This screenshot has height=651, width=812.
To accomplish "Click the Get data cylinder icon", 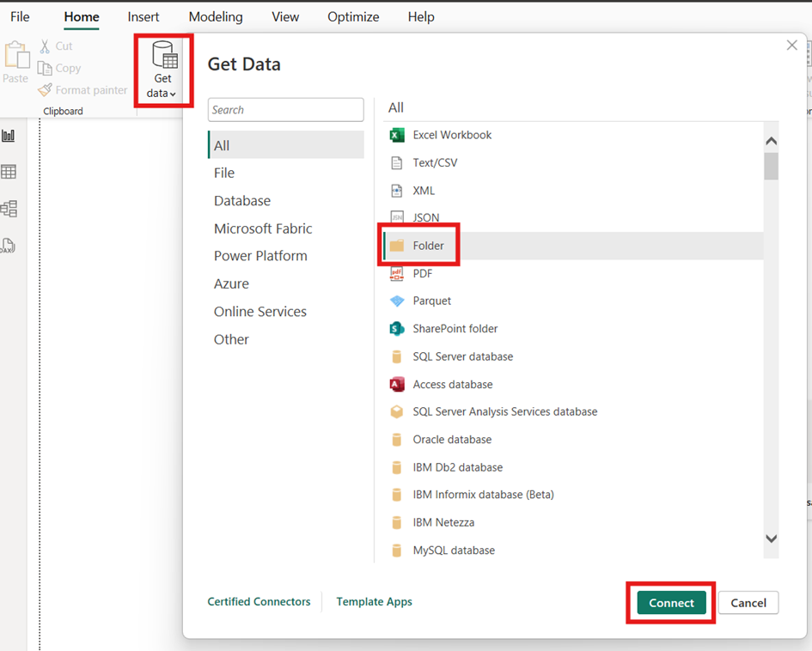I will coord(163,56).
